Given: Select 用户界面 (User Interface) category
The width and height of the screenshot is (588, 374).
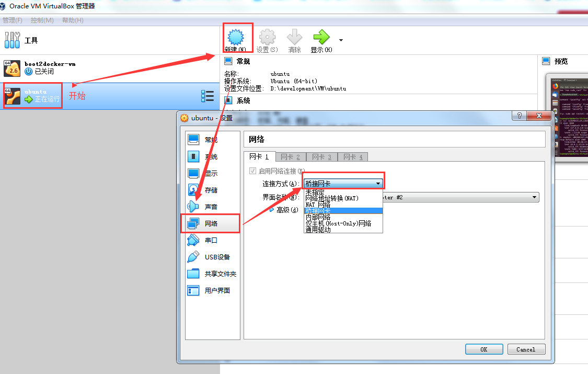Looking at the screenshot, I should point(213,290).
